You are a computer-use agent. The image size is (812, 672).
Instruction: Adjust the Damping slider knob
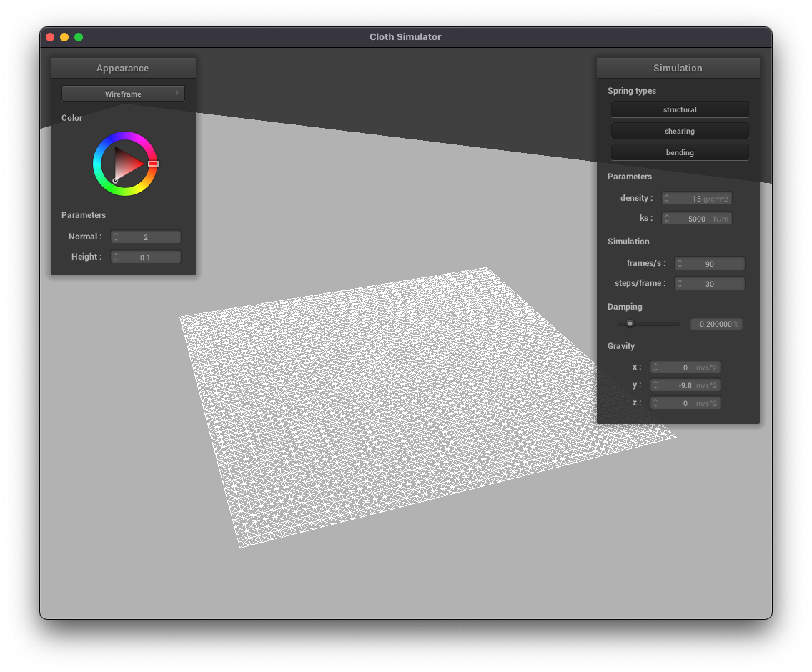pyautogui.click(x=630, y=324)
